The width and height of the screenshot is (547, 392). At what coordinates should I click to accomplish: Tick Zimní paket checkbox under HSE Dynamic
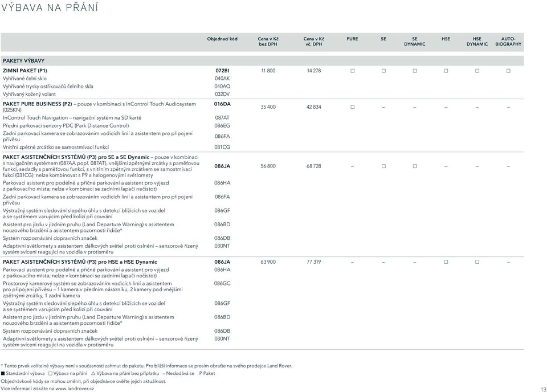click(x=477, y=71)
